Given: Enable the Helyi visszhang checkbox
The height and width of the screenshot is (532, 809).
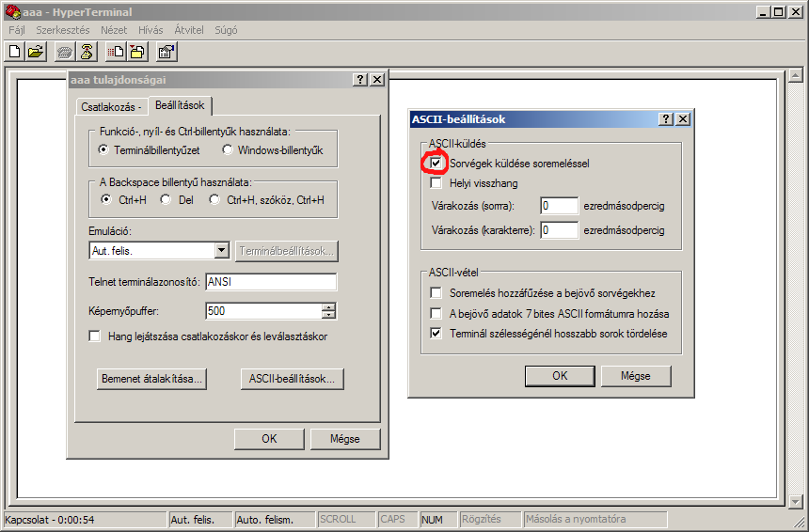Looking at the screenshot, I should click(x=436, y=183).
